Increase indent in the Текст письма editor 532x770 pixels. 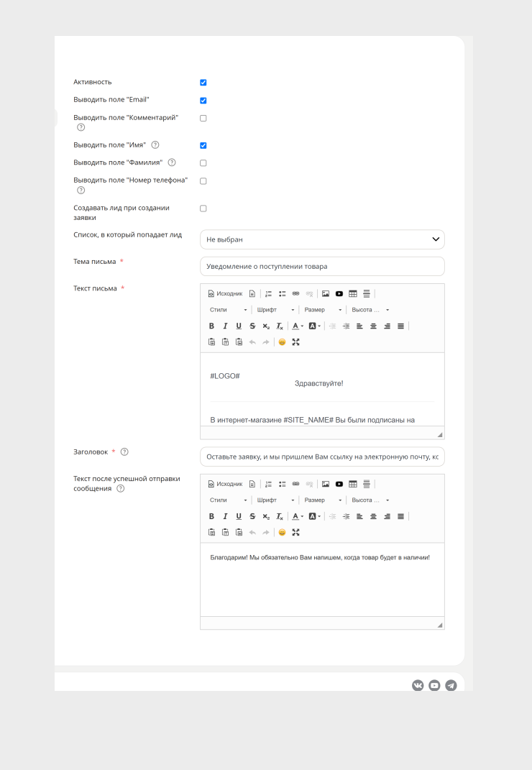347,326
